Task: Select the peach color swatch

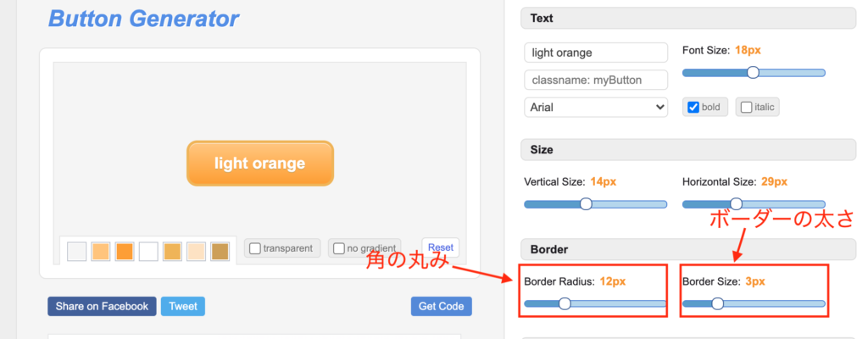Action: coord(196,251)
